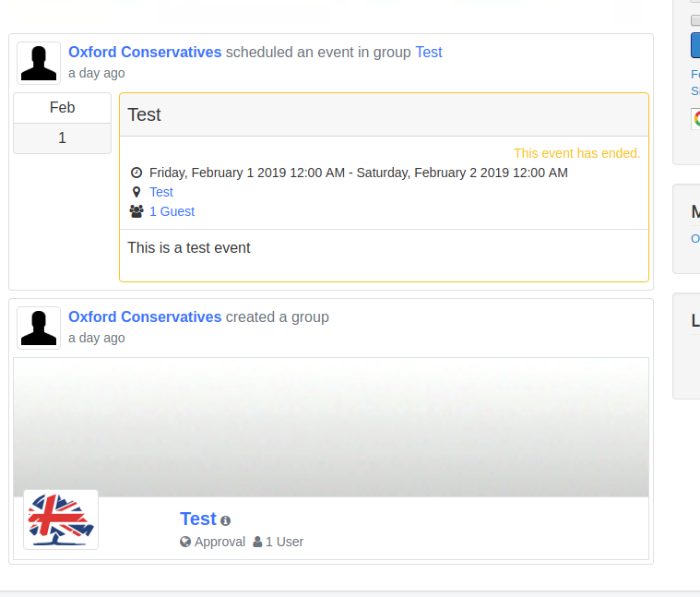Click the Feb 1 date badge
The height and width of the screenshot is (597, 700).
point(62,124)
